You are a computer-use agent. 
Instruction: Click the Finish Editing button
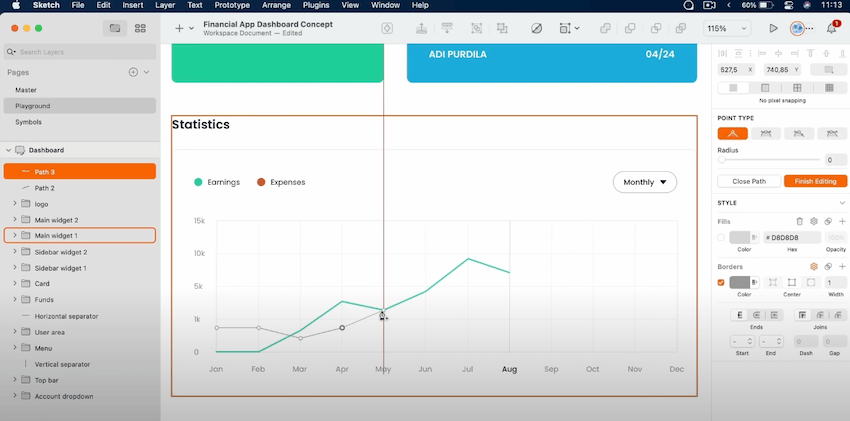tap(815, 182)
